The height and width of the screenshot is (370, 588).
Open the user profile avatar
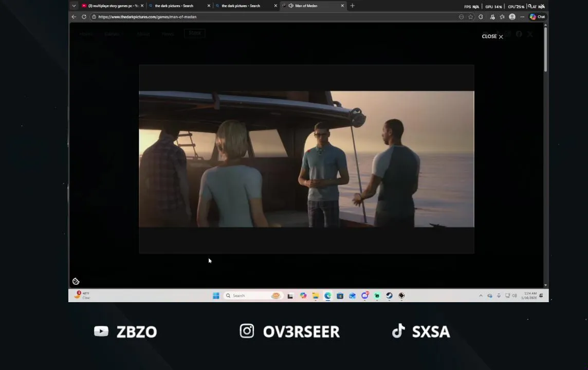pos(512,17)
